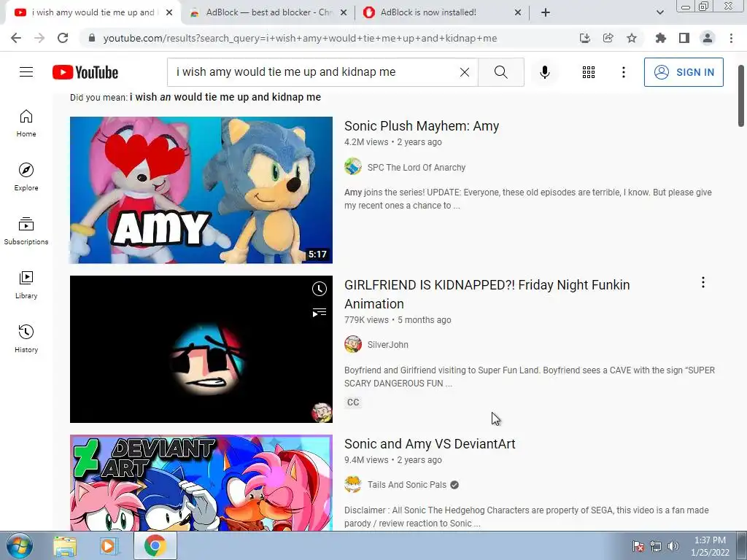
Task: Open GIRLFRIEND IS KIDNAPPED thumbnail
Action: pyautogui.click(x=201, y=349)
